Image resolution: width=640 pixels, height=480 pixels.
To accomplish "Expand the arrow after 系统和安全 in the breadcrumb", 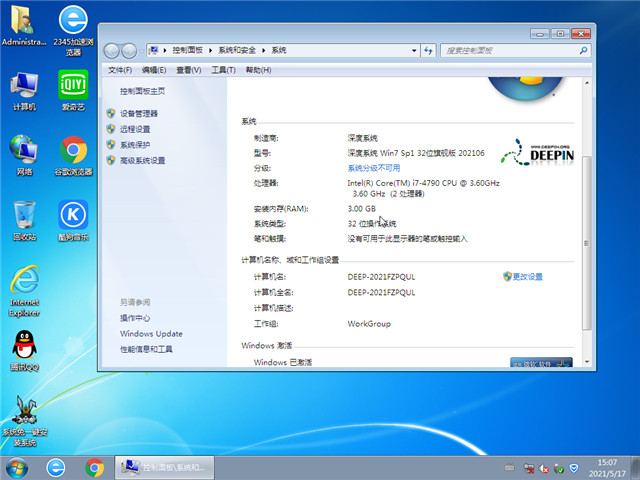I will tap(264, 50).
